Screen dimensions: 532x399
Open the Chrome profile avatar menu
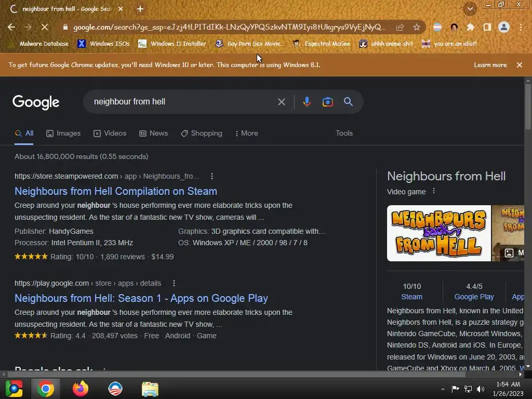pos(504,27)
